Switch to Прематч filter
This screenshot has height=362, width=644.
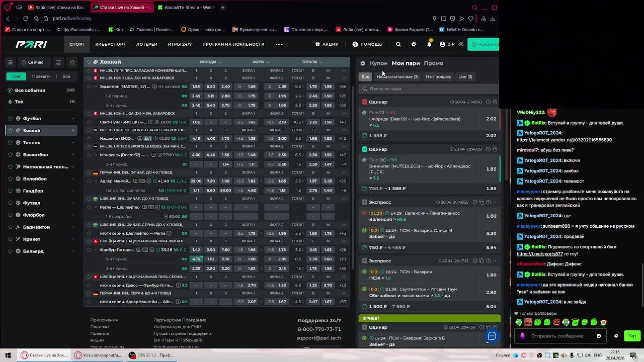(41, 76)
